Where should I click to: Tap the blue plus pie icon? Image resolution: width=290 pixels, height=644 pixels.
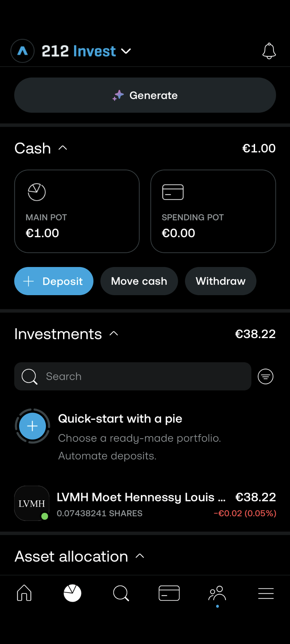point(33,426)
